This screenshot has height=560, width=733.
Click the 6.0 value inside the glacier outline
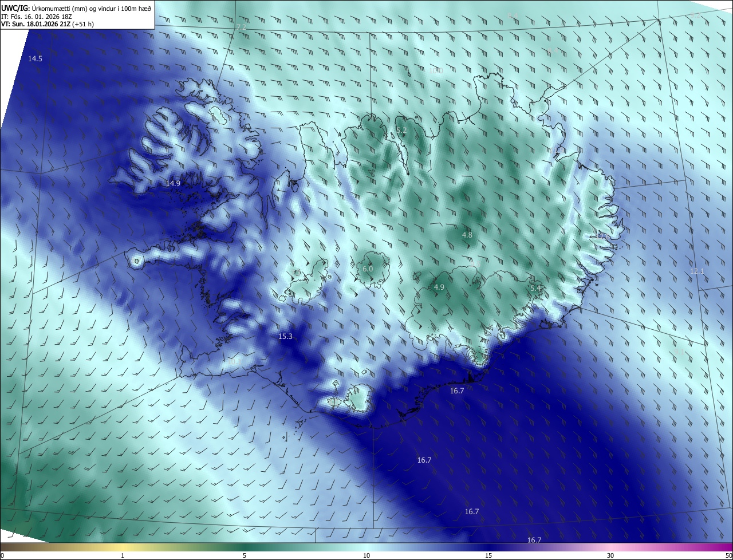click(x=368, y=269)
